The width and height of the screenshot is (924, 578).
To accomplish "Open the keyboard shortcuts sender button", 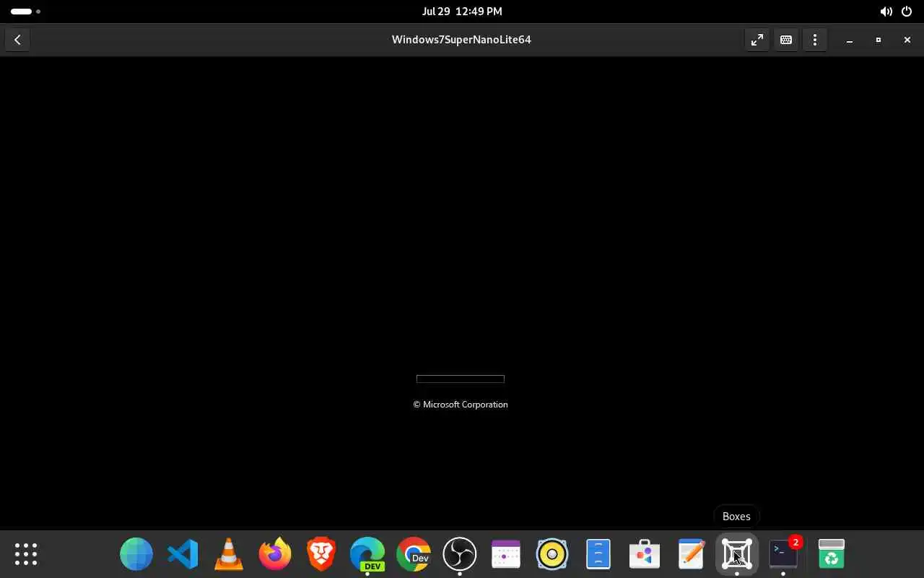I will pos(786,40).
